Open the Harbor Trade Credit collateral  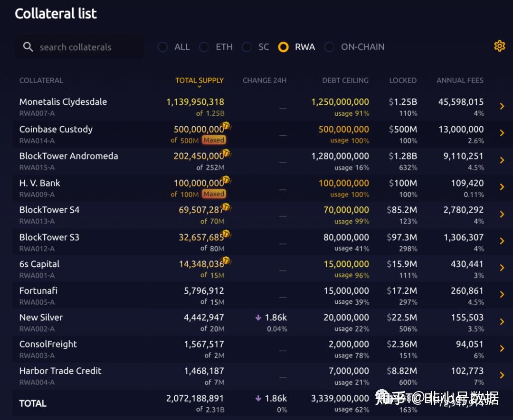click(x=60, y=371)
